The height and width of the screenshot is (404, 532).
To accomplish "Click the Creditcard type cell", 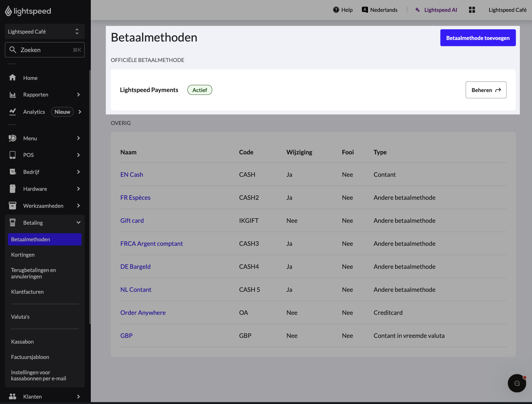I will click(388, 313).
